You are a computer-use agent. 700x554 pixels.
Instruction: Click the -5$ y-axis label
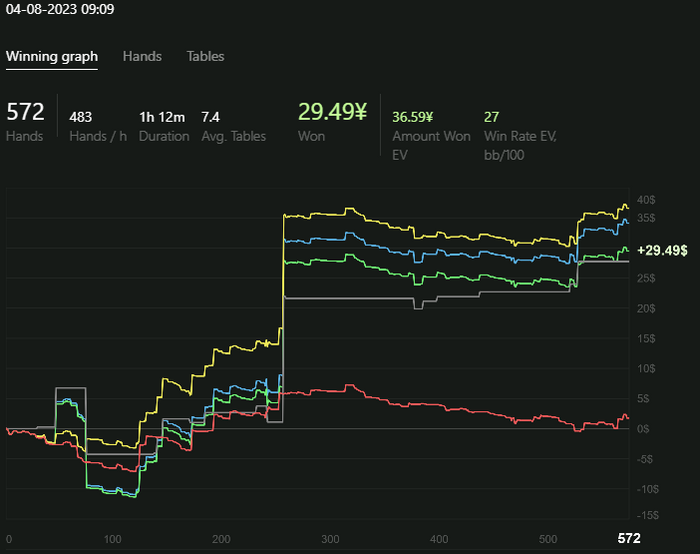click(x=645, y=459)
